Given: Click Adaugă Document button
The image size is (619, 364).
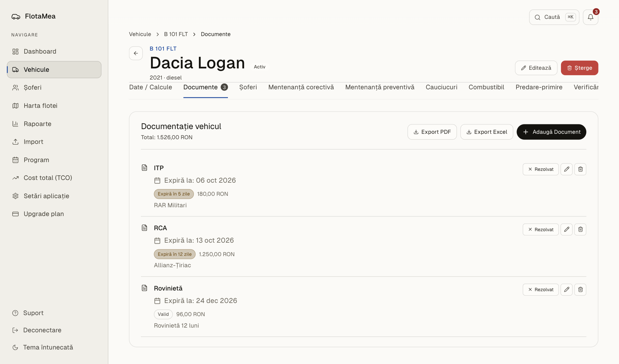Looking at the screenshot, I should tap(551, 132).
